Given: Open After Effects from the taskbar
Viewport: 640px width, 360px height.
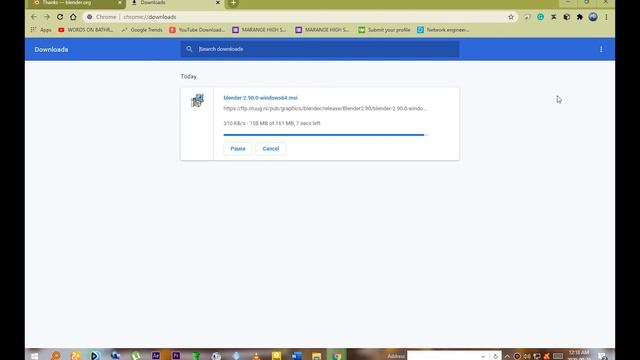Looking at the screenshot, I should [156, 356].
